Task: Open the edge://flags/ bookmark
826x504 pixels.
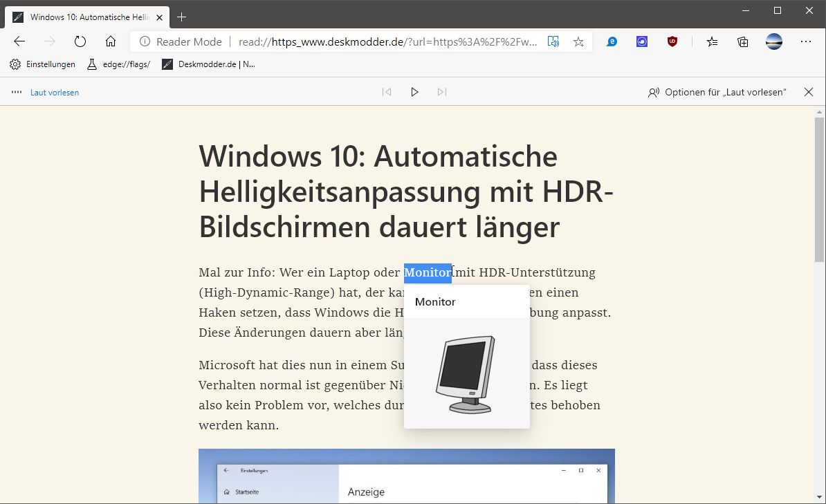Action: pyautogui.click(x=118, y=64)
